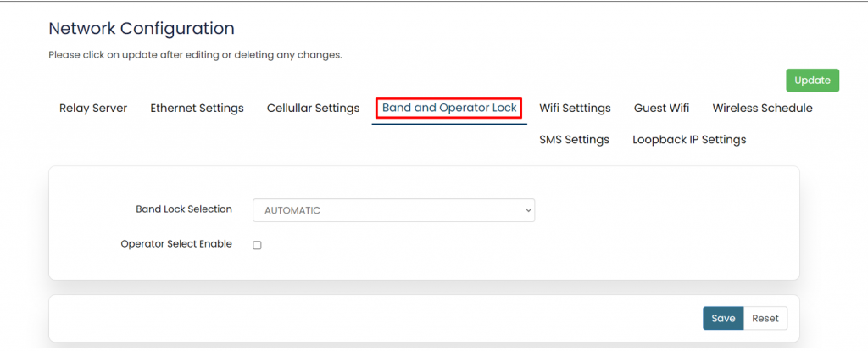Enable the Operator Select checkbox
This screenshot has width=868, height=351.
click(257, 245)
